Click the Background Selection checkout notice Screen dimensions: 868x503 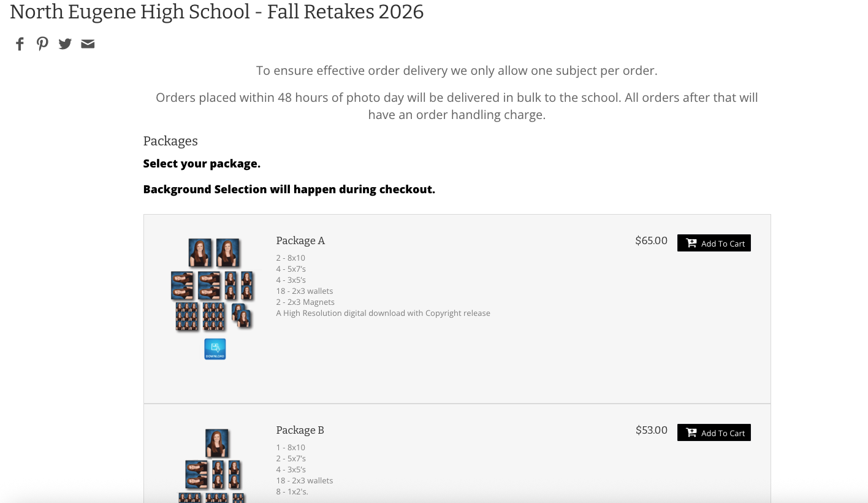[x=289, y=190]
